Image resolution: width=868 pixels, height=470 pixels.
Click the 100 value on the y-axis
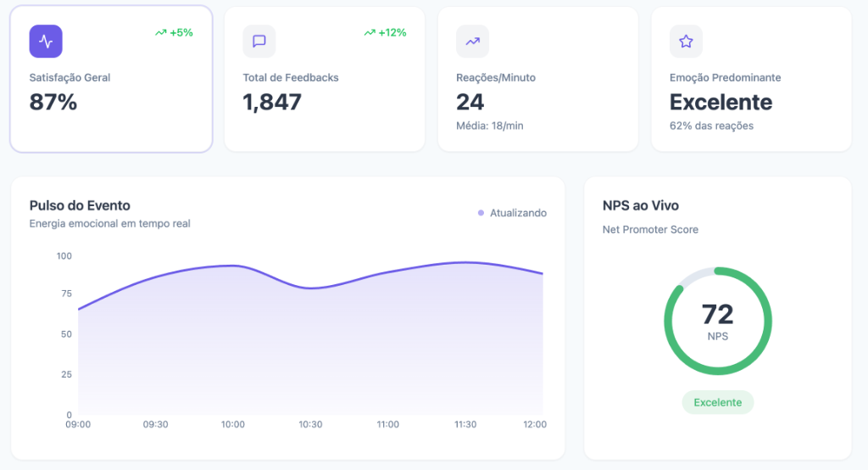pyautogui.click(x=64, y=256)
